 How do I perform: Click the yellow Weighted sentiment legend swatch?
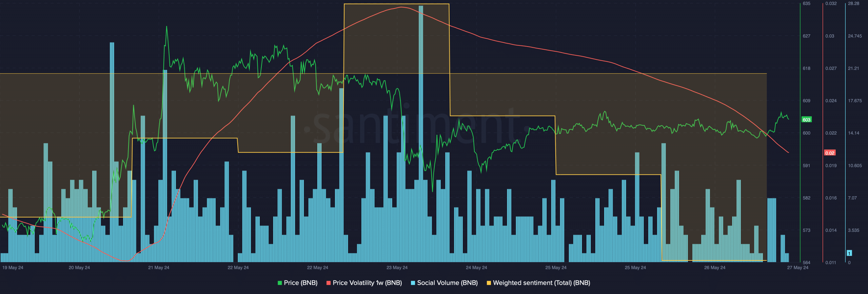click(489, 283)
